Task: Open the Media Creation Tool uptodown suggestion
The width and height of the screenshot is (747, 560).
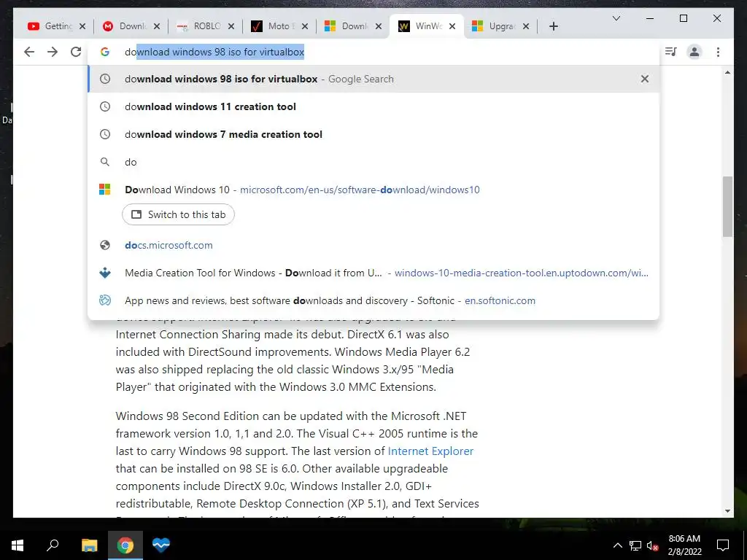Action: point(373,273)
